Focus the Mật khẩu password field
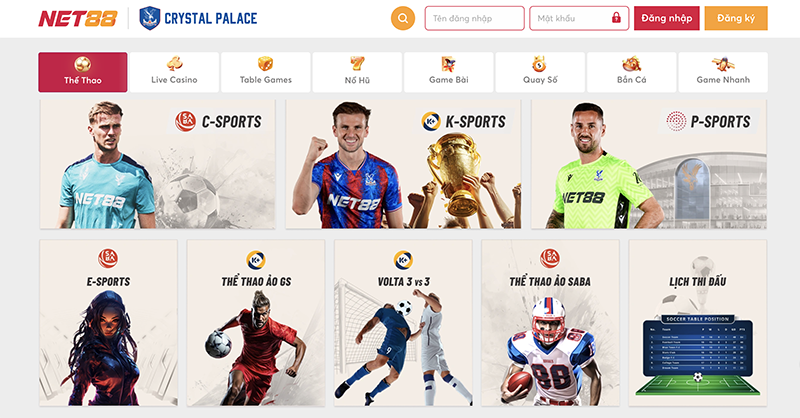800x418 pixels. coord(579,18)
